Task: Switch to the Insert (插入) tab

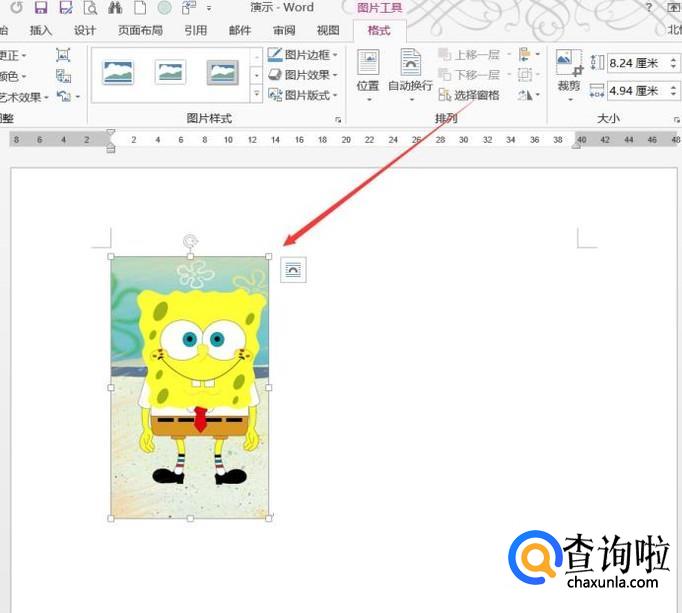Action: coord(41,31)
